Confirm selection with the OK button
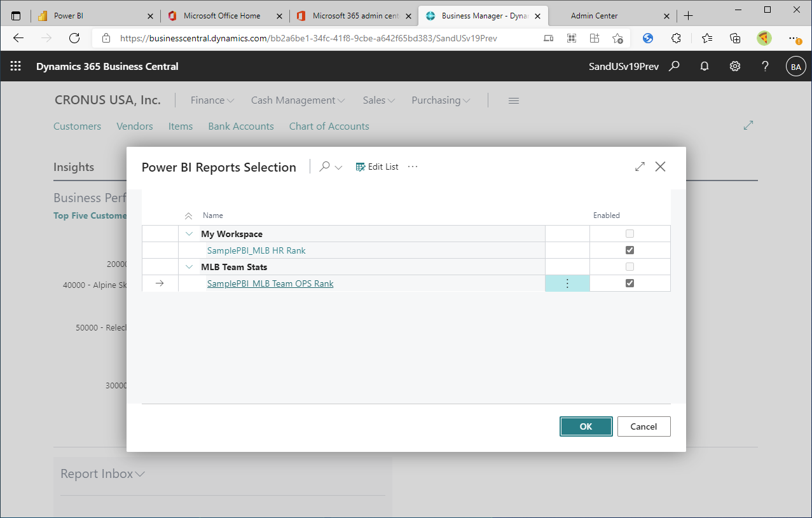Viewport: 812px width, 518px height. click(586, 426)
